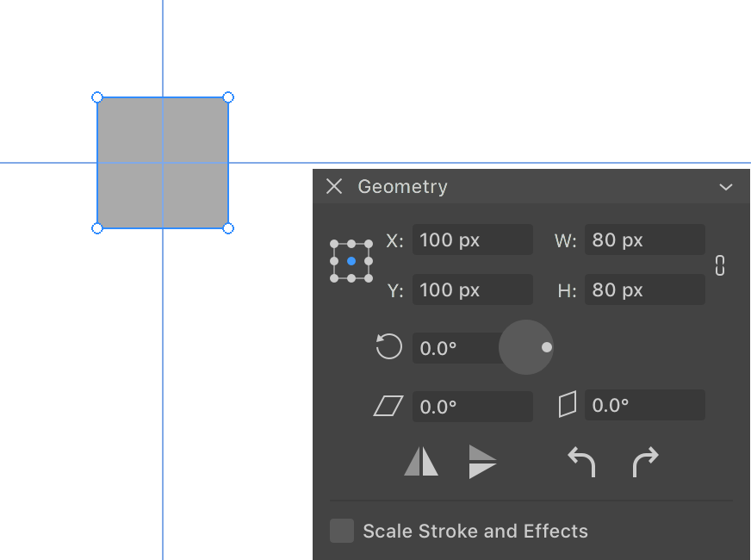751x560 pixels.
Task: Select the middle-right anchor point in reference grid
Action: pos(369,261)
